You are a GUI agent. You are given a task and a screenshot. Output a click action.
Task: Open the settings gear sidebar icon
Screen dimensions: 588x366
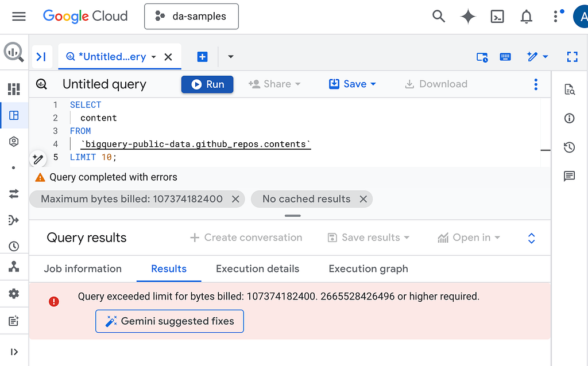tap(14, 294)
